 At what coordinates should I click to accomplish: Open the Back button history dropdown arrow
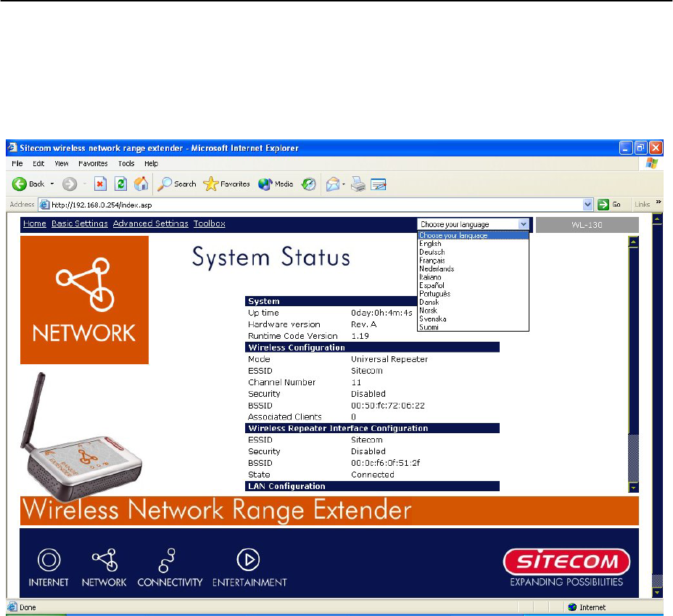click(x=52, y=184)
